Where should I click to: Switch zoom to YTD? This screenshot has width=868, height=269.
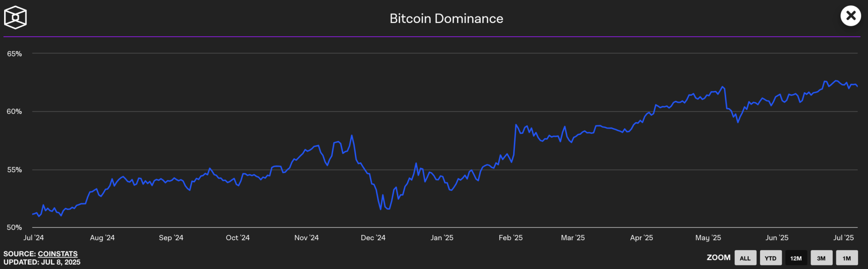[770, 258]
